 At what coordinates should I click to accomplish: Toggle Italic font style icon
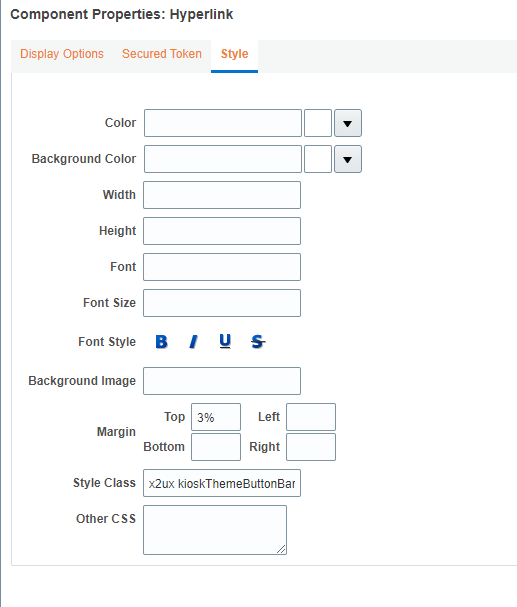(x=193, y=342)
